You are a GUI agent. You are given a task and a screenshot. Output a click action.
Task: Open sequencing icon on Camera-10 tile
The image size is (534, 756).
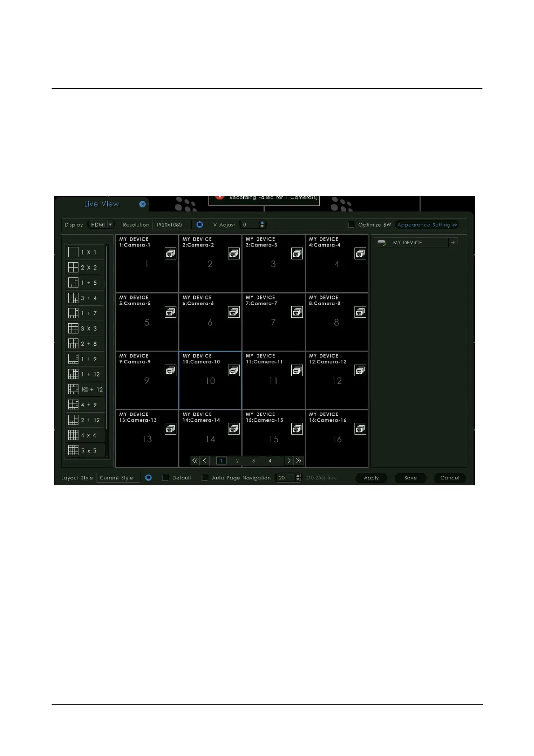point(234,370)
